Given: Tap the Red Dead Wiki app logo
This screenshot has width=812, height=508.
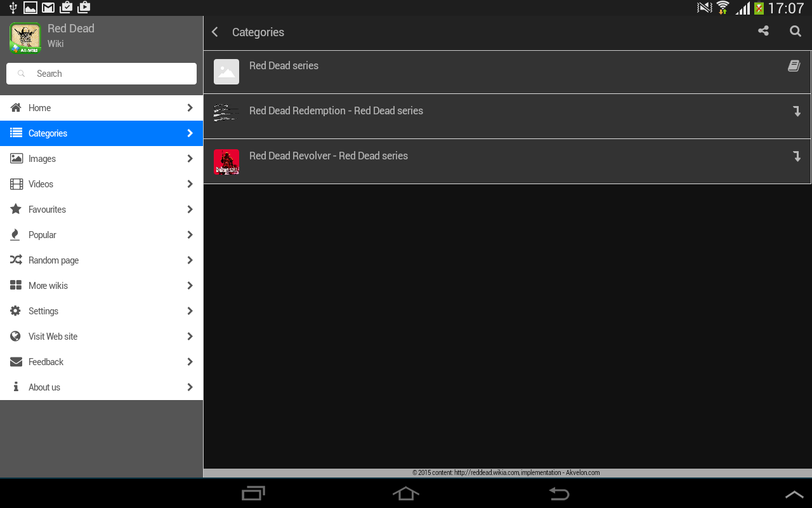Looking at the screenshot, I should coord(25,38).
